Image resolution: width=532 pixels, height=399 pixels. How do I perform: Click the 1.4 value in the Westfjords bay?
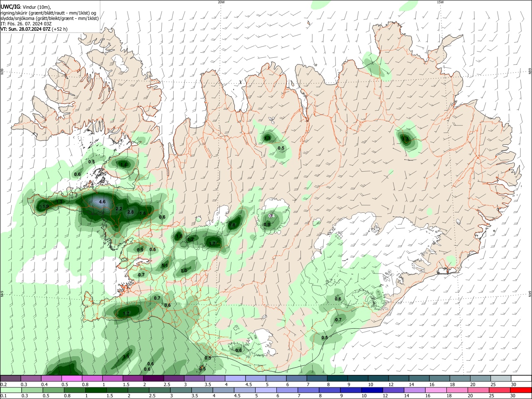123,165
